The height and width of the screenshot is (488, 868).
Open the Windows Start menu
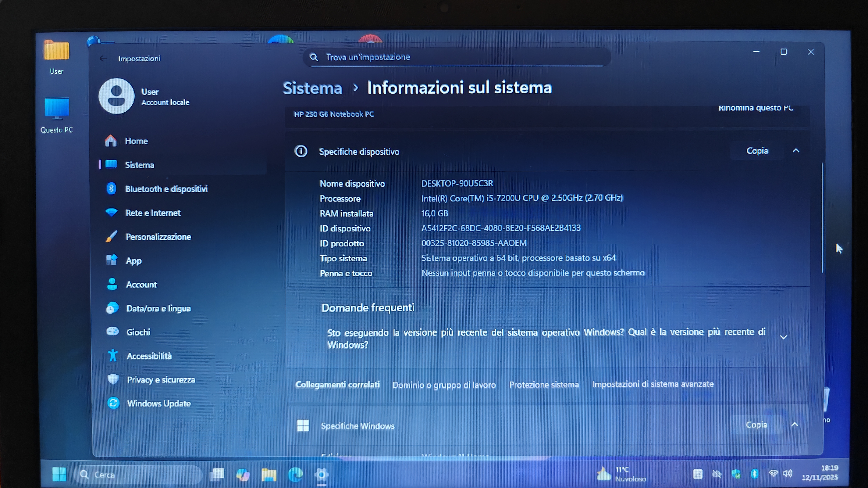59,474
